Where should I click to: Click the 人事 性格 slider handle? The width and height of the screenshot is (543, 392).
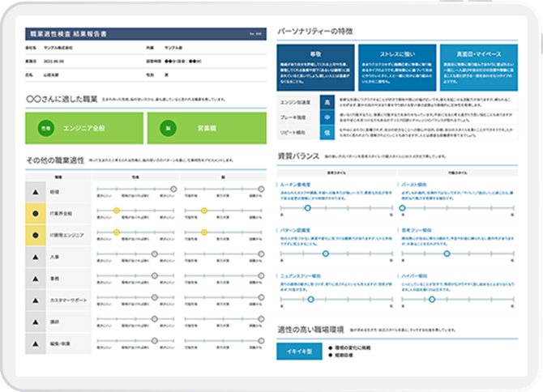point(155,254)
